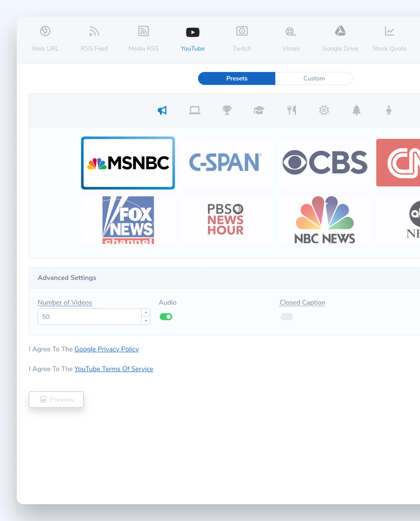Enable the Closed Caption toggle
This screenshot has width=420, height=521.
287,317
